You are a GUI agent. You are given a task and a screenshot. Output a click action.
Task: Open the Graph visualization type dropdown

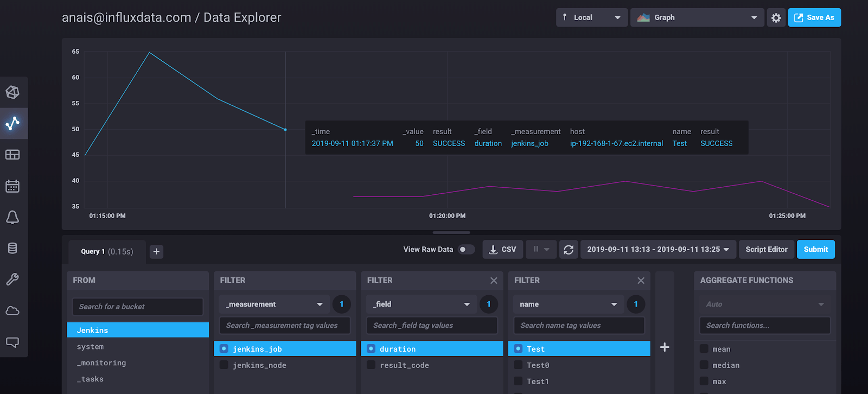(x=697, y=18)
